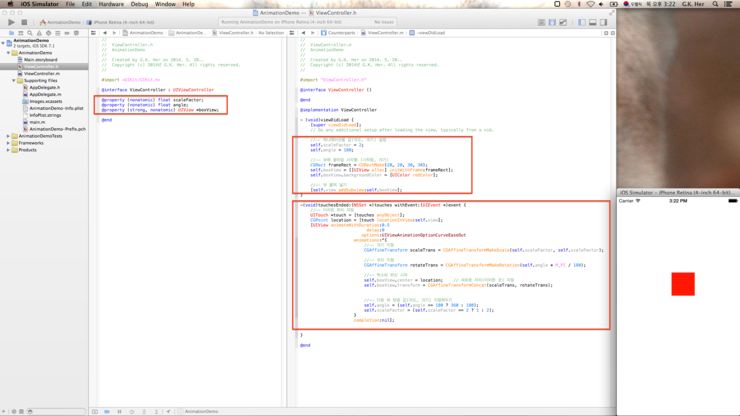Click the Spotlight search icon in menu bar
The height and width of the screenshot is (416, 740).
pyautogui.click(x=715, y=4)
